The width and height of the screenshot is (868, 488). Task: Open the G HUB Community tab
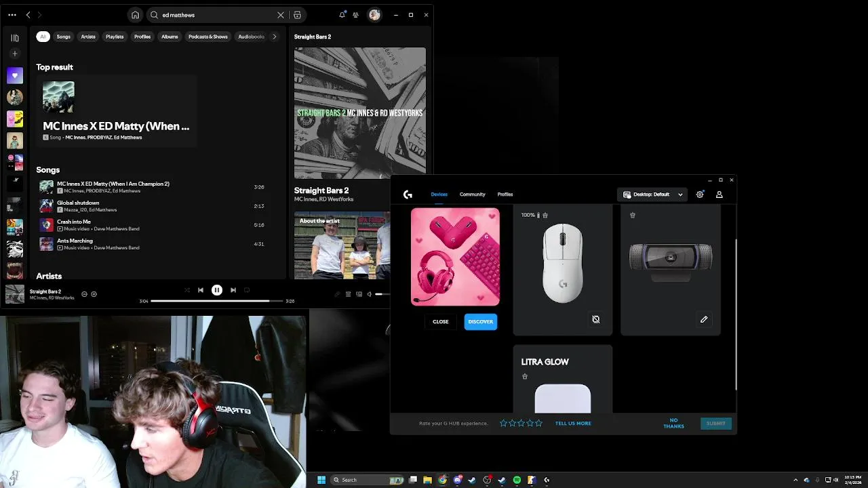click(x=473, y=195)
